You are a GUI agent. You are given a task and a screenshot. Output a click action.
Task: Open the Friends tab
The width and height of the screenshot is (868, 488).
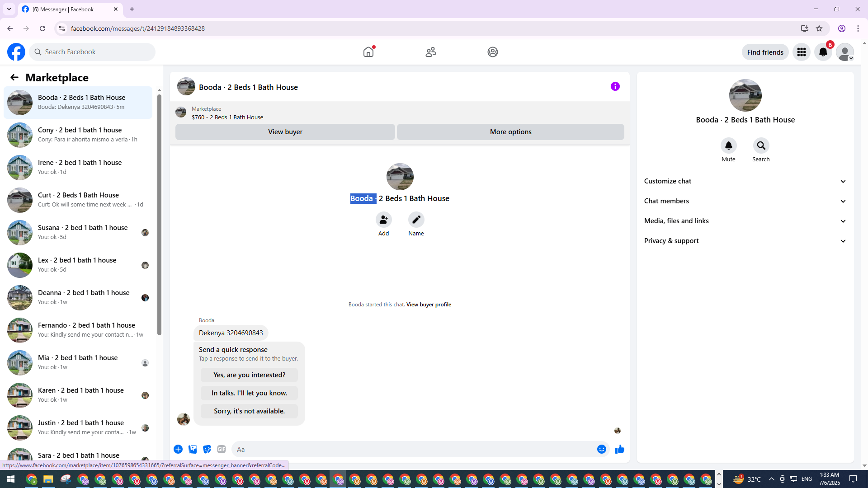tap(430, 52)
